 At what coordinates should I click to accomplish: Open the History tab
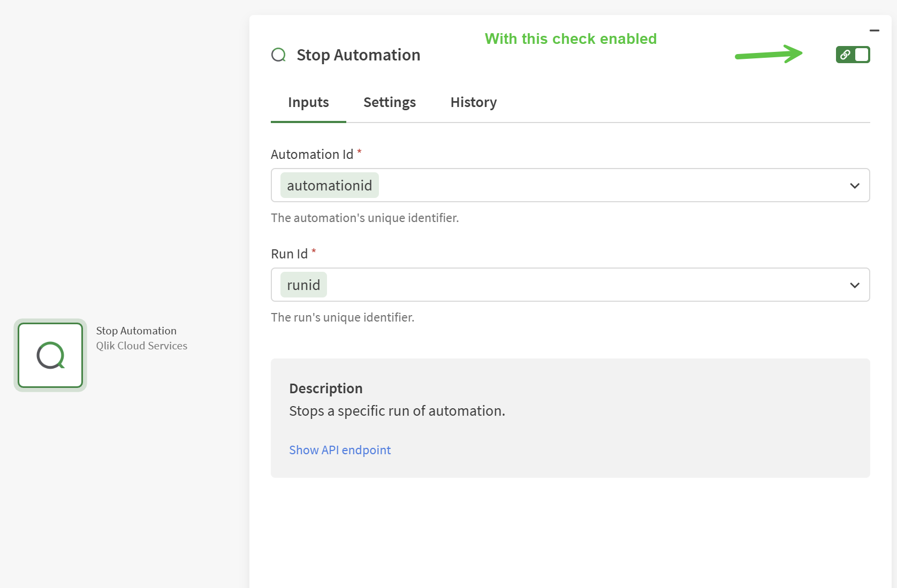coord(473,102)
